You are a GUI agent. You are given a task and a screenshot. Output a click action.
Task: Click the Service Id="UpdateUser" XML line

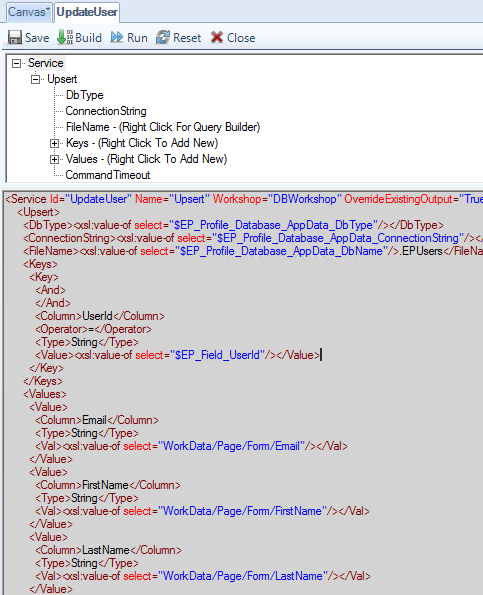coord(244,199)
